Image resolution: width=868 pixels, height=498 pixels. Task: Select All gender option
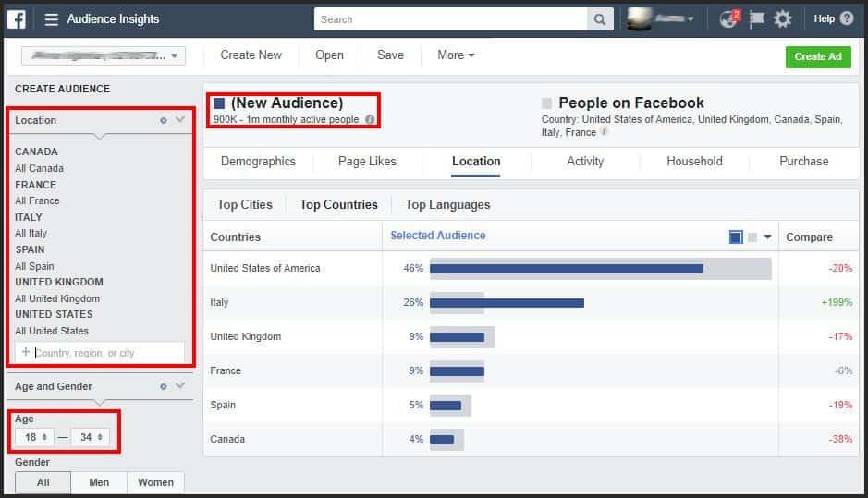coord(43,482)
